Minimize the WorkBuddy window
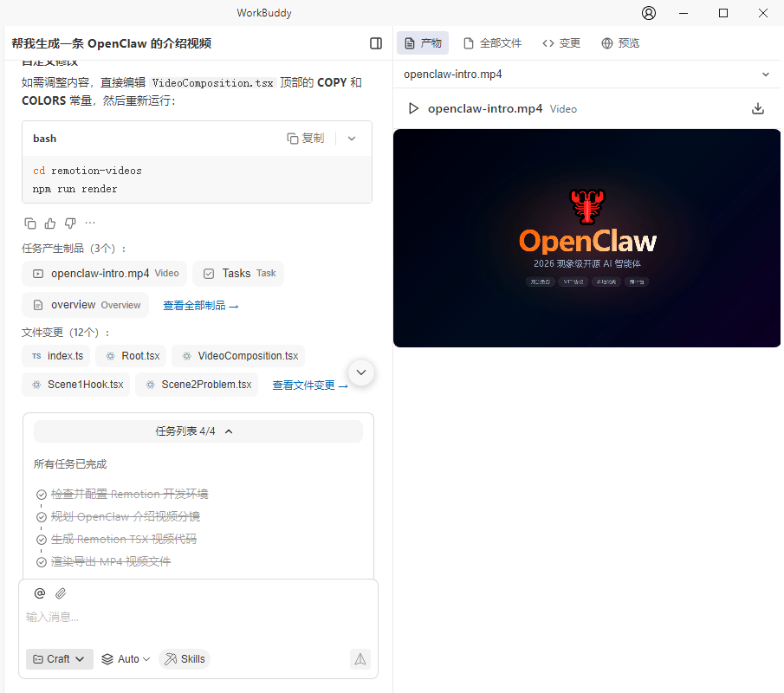The image size is (784, 693). [684, 13]
